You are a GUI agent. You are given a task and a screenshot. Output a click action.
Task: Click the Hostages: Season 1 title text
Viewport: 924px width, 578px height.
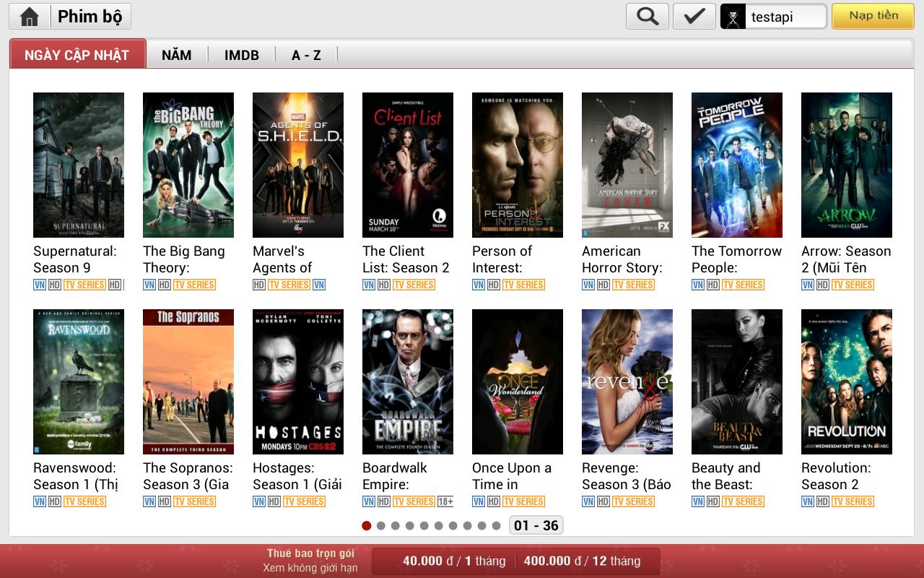click(x=297, y=476)
